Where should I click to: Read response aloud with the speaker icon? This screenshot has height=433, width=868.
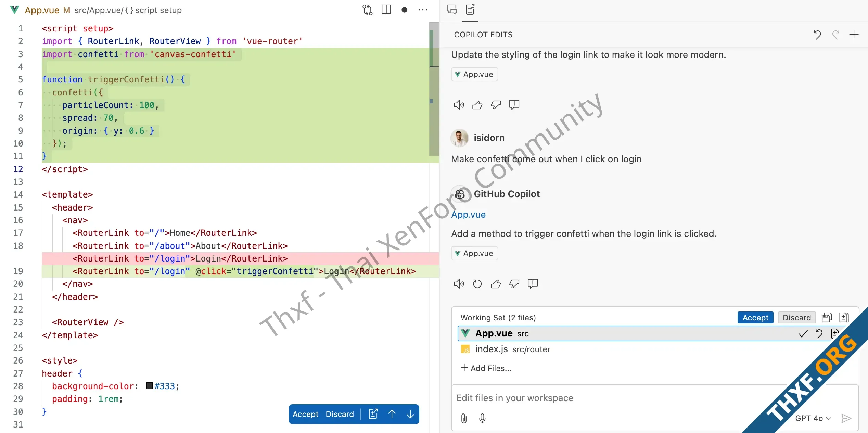pos(459,284)
